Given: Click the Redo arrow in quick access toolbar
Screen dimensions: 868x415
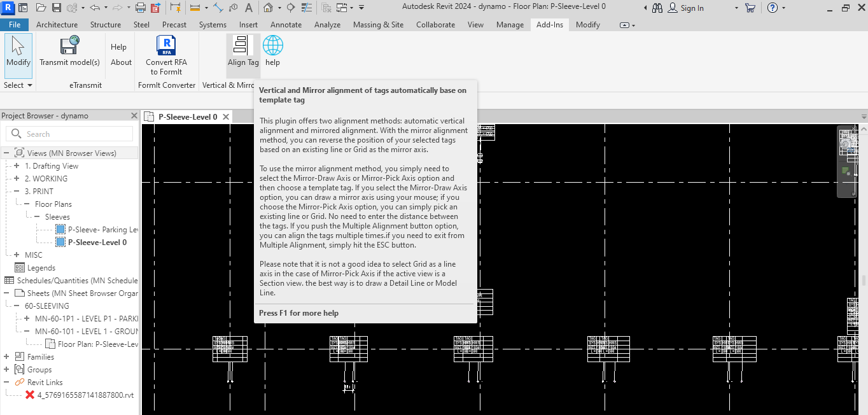Looking at the screenshot, I should pyautogui.click(x=117, y=8).
